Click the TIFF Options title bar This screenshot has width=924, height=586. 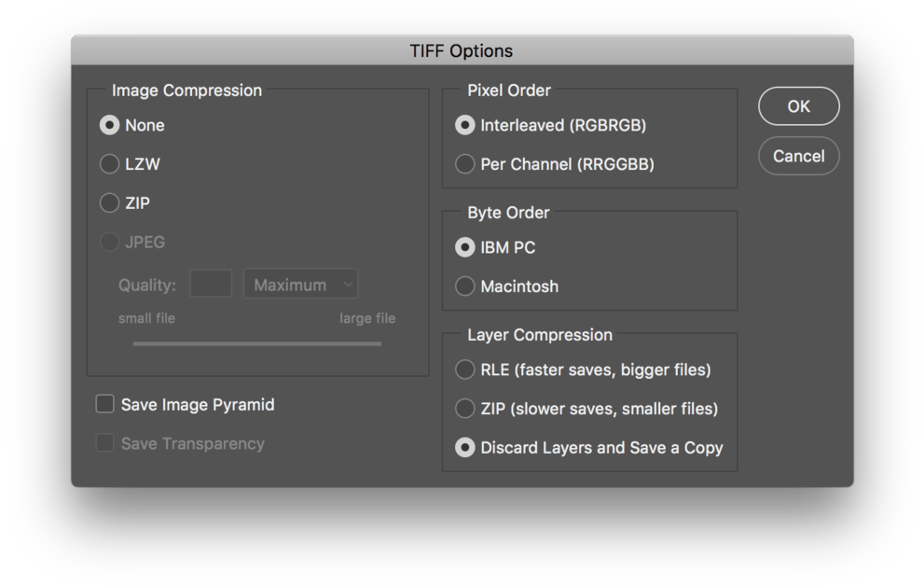[x=462, y=50]
